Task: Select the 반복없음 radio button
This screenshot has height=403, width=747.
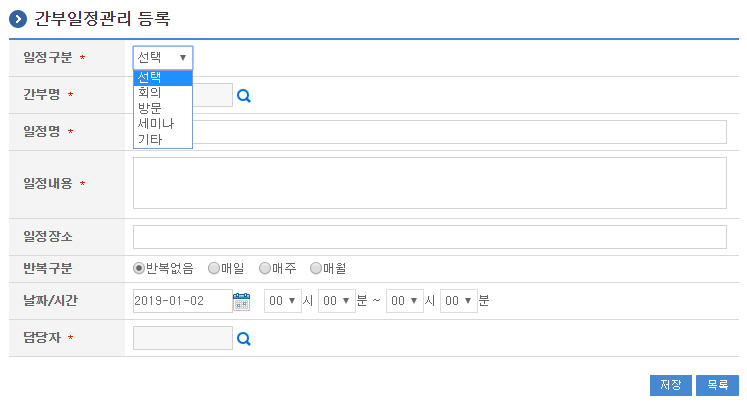Action: tap(139, 268)
